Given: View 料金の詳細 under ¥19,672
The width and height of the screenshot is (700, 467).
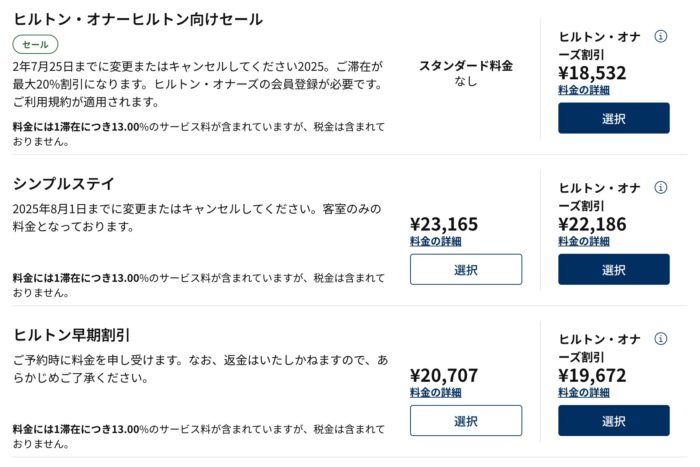Looking at the screenshot, I should click(x=584, y=393).
